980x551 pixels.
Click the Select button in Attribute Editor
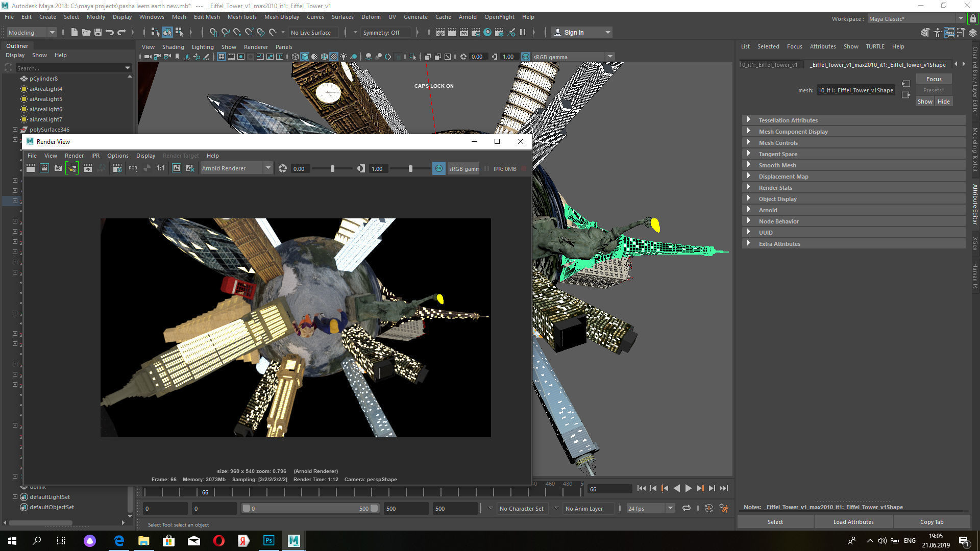(x=775, y=522)
